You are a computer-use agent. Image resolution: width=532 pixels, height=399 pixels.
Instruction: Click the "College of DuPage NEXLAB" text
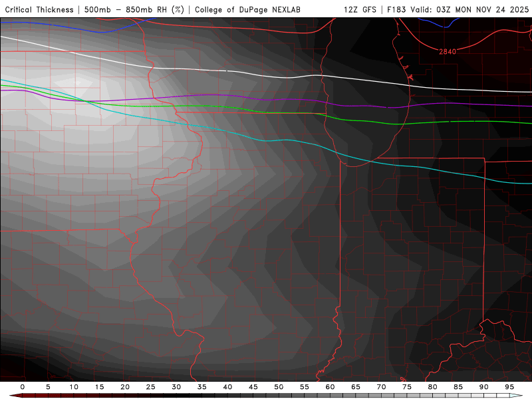point(247,10)
